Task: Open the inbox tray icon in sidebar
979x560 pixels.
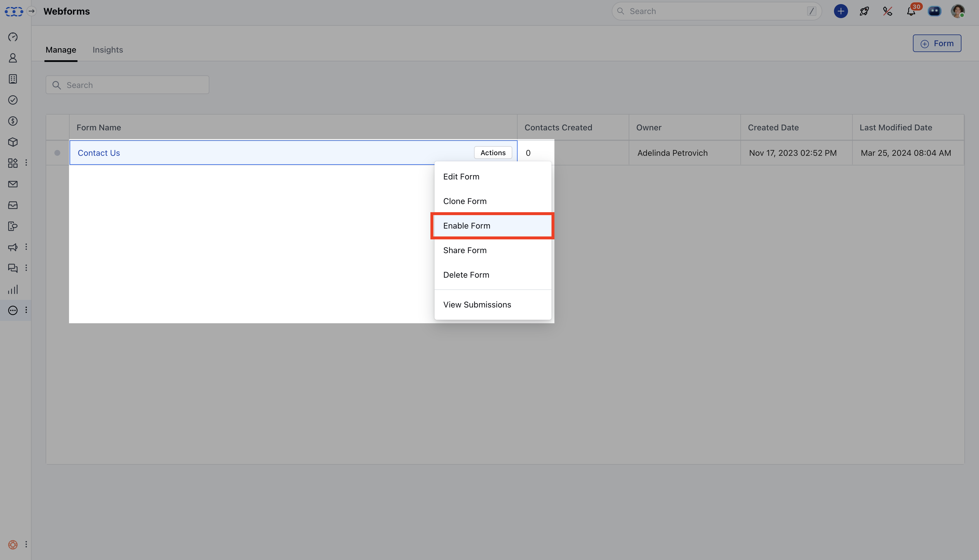Action: pos(13,205)
